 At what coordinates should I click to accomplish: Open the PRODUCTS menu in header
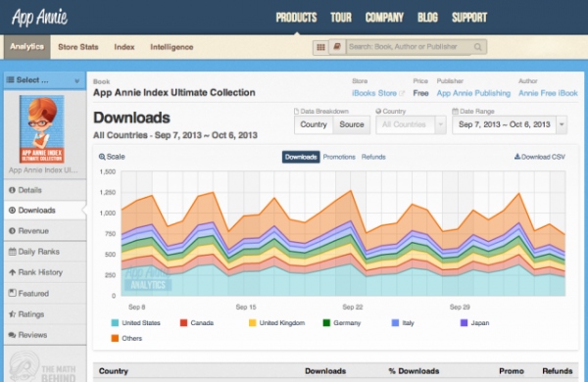(x=296, y=18)
